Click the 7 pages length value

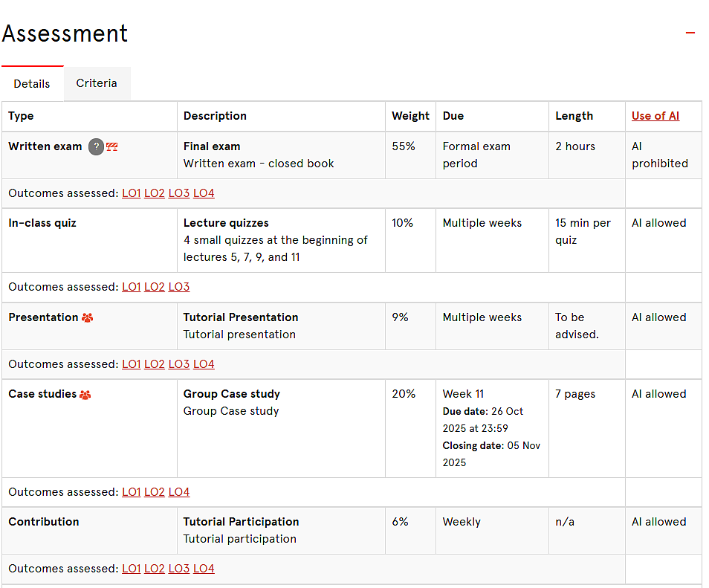click(575, 394)
